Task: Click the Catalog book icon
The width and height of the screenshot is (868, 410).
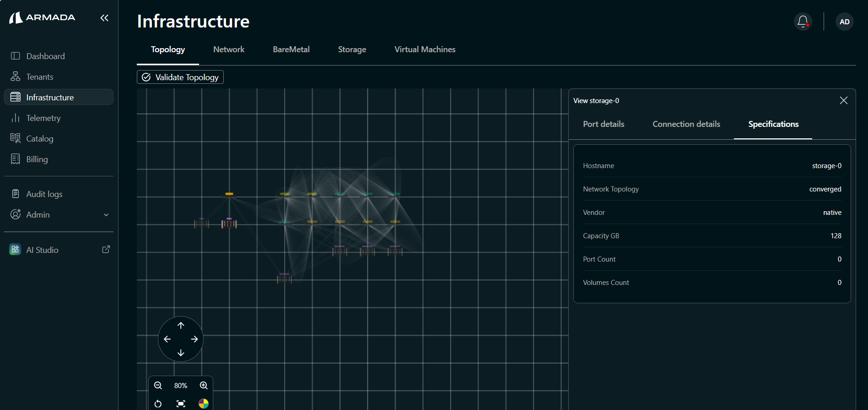Action: pos(16,138)
